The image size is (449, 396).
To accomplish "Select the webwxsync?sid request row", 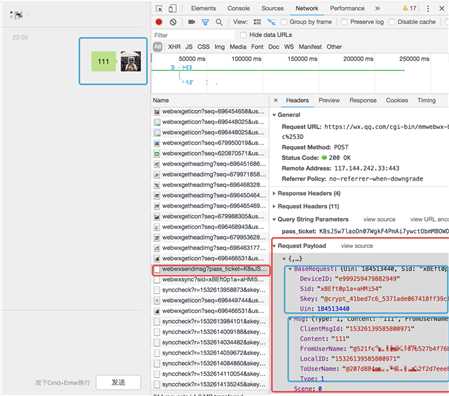I will pos(210,280).
